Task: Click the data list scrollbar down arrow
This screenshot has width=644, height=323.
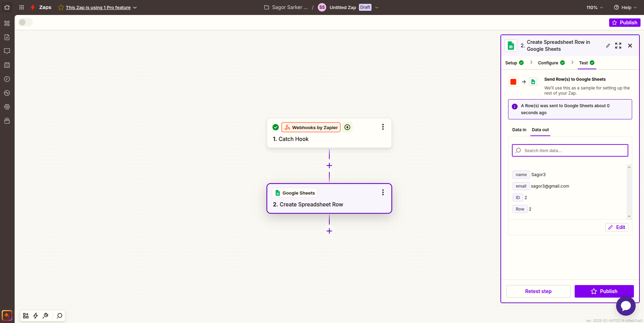Action: tap(629, 216)
